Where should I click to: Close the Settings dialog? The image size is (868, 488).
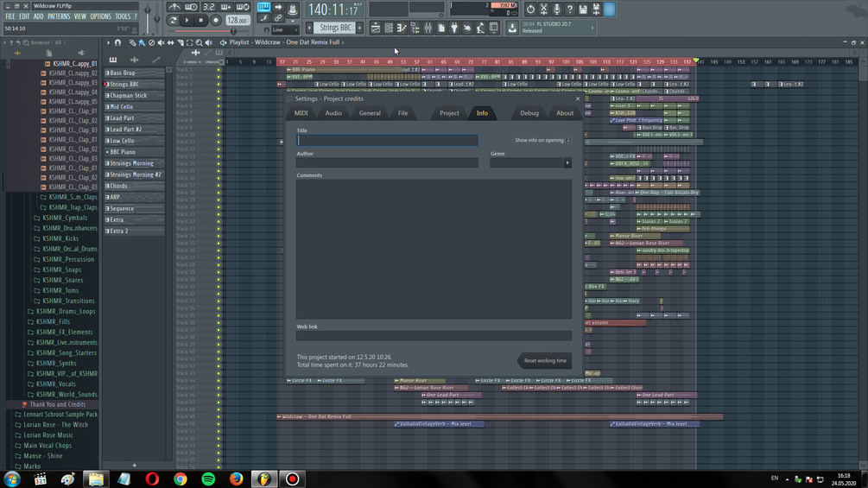click(578, 99)
